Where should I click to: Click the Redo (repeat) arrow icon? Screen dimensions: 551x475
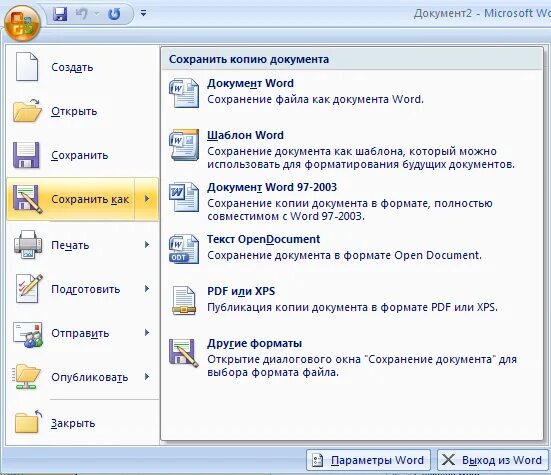114,14
